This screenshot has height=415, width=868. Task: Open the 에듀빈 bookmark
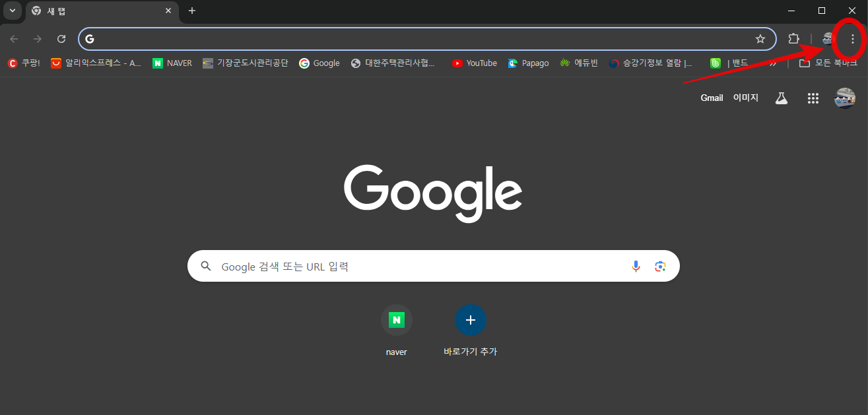[578, 63]
